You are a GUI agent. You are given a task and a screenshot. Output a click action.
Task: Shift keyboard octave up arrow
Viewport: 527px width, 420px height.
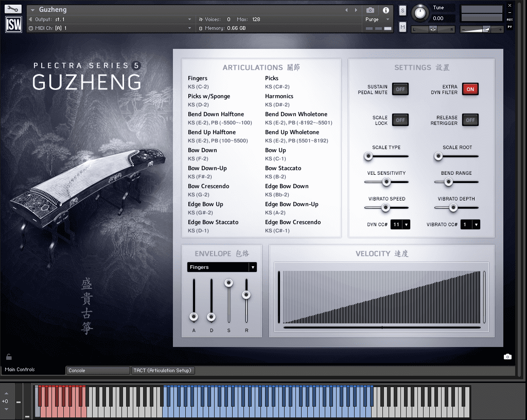[x=6, y=393]
